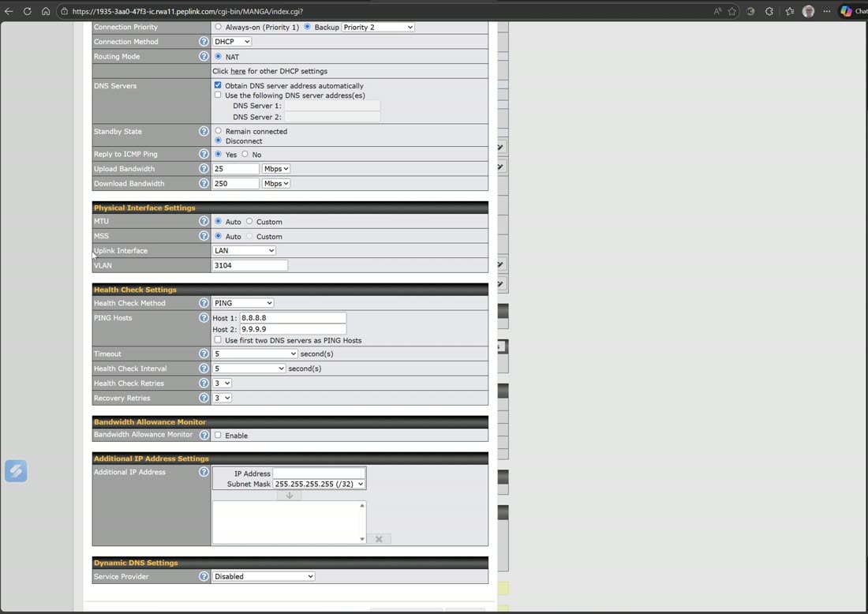The width and height of the screenshot is (868, 614).
Task: Go back in the browser
Action: point(9,11)
